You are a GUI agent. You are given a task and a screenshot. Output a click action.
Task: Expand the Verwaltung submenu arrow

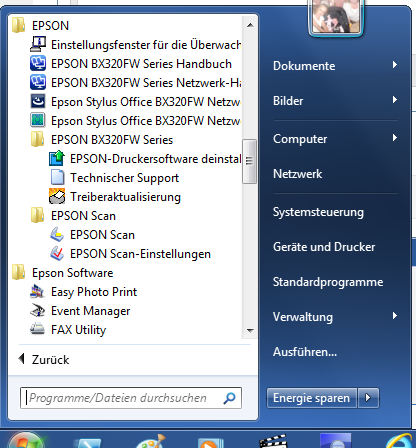click(395, 316)
